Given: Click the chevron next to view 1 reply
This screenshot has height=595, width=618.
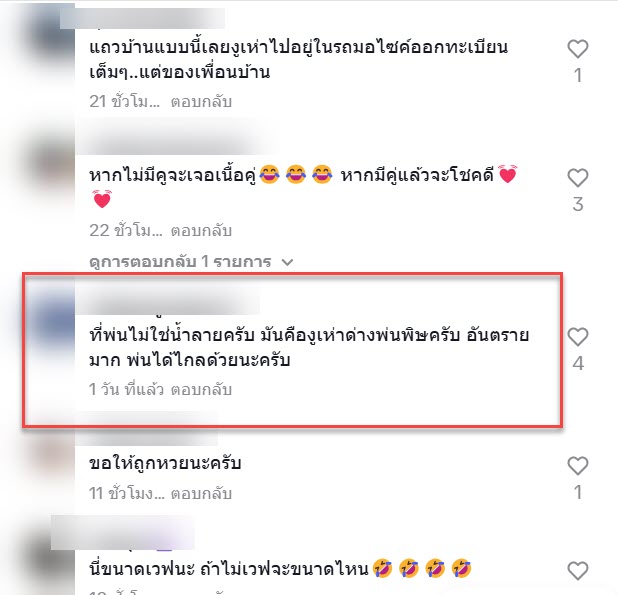Looking at the screenshot, I should (288, 262).
